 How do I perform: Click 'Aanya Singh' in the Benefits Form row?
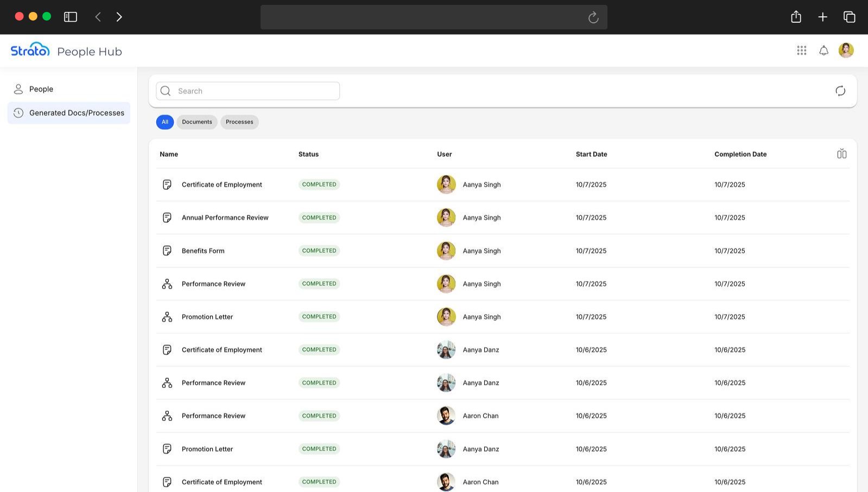[481, 251]
